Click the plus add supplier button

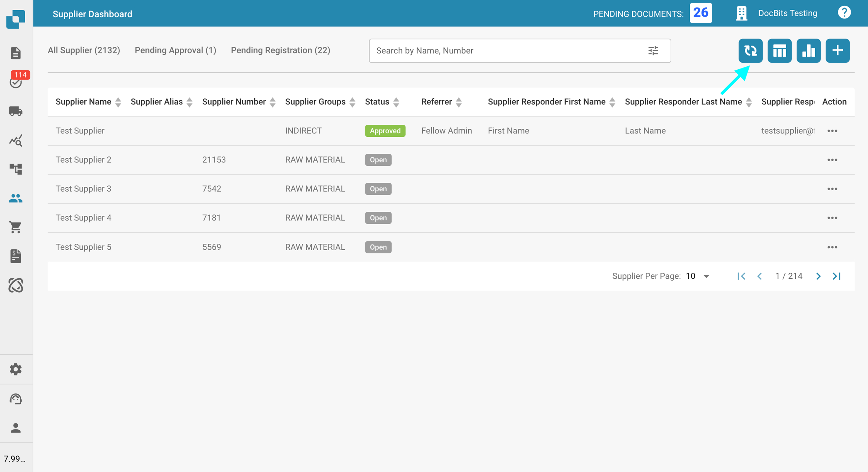coord(837,50)
